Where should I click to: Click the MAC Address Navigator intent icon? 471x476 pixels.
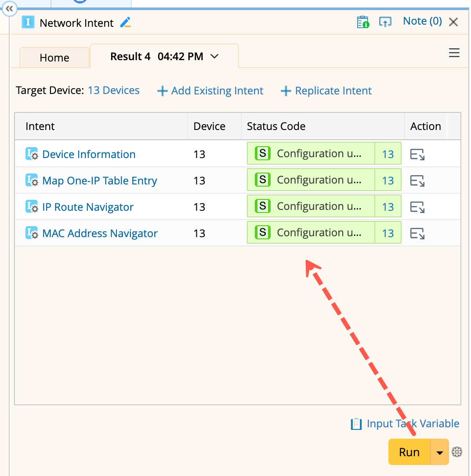click(32, 233)
